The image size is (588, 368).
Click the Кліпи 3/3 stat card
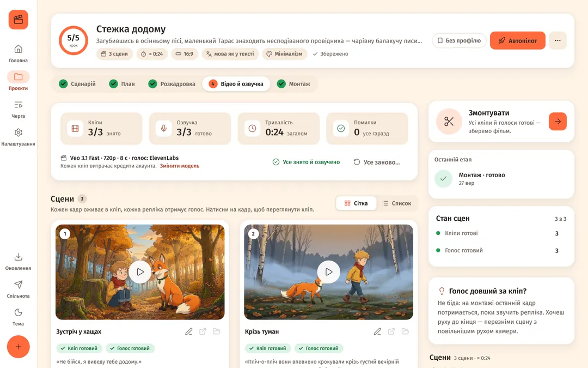click(101, 129)
